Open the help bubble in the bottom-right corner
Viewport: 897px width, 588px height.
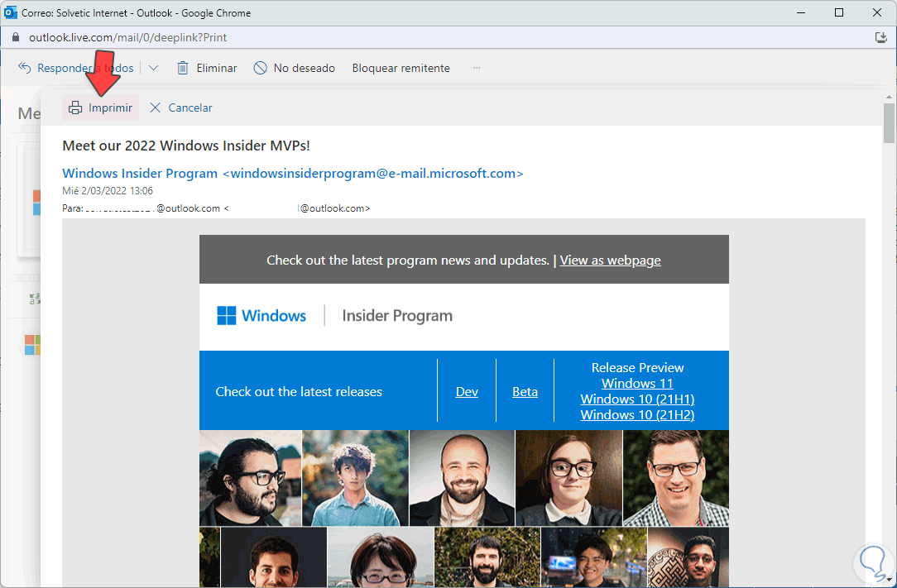coord(873,564)
